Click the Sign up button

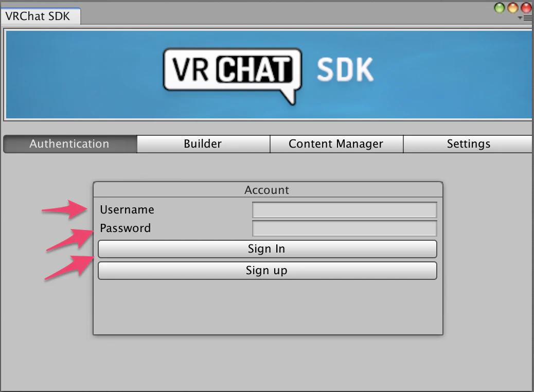(268, 271)
